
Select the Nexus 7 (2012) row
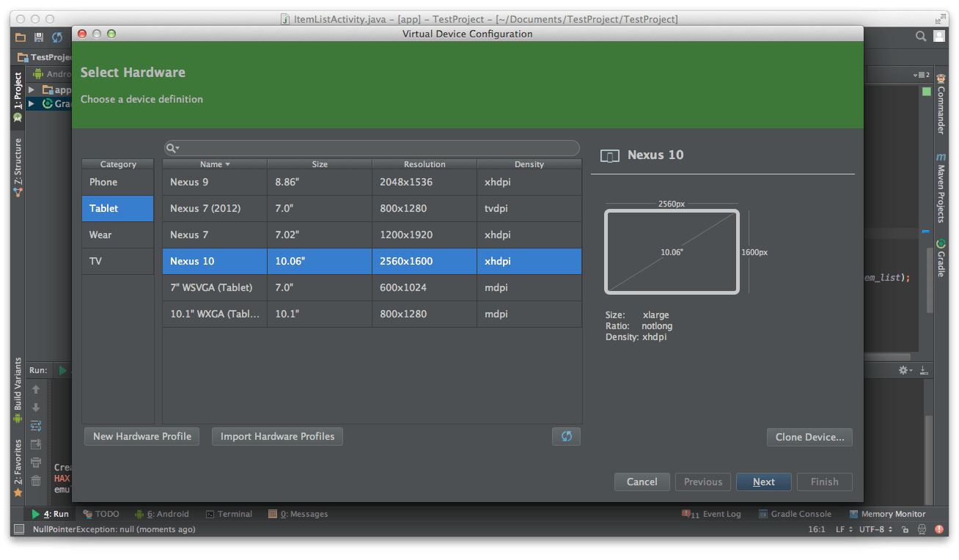[x=372, y=208]
